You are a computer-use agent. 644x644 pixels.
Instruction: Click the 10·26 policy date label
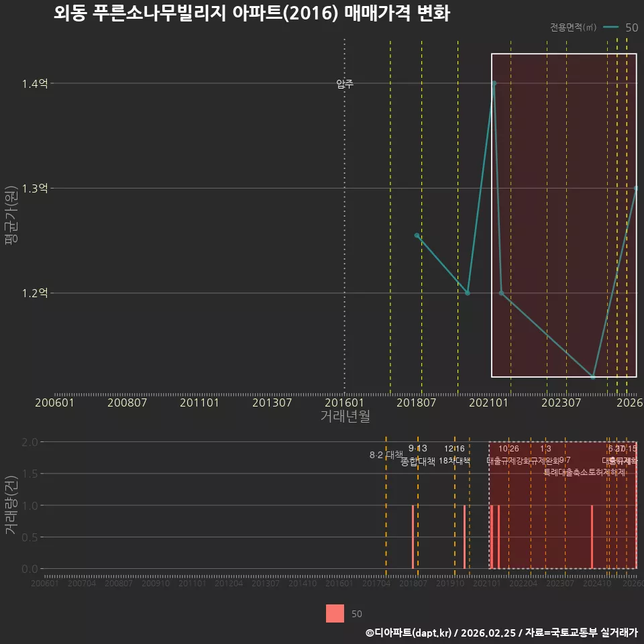pos(508,449)
